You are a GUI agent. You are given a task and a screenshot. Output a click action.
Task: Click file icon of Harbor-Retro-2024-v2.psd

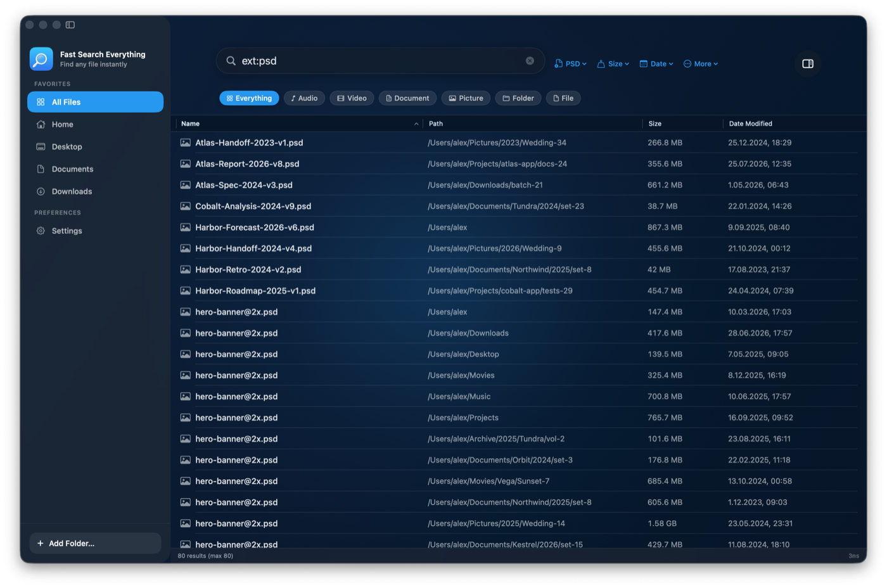186,269
